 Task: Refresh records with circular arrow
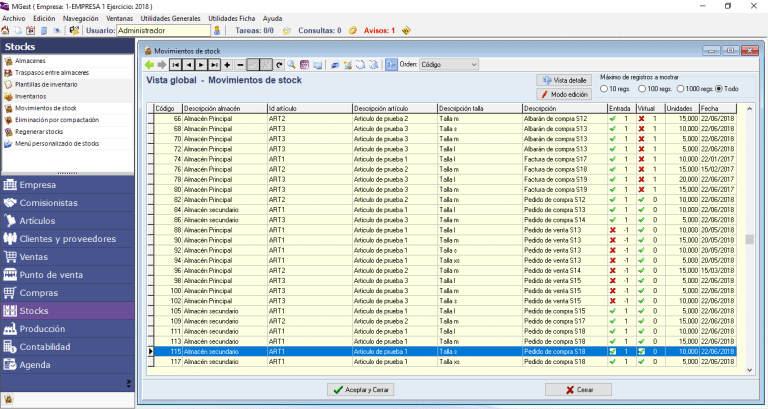pos(279,65)
